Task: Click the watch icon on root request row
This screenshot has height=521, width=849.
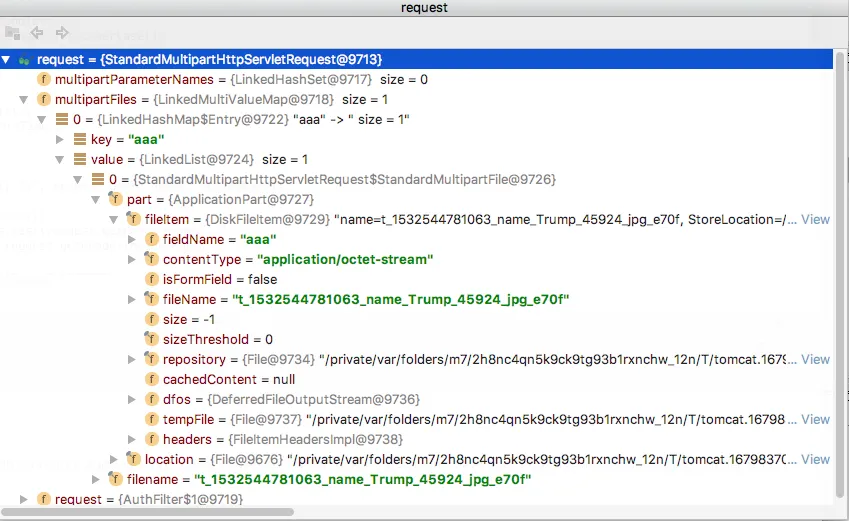Action: [x=24, y=60]
